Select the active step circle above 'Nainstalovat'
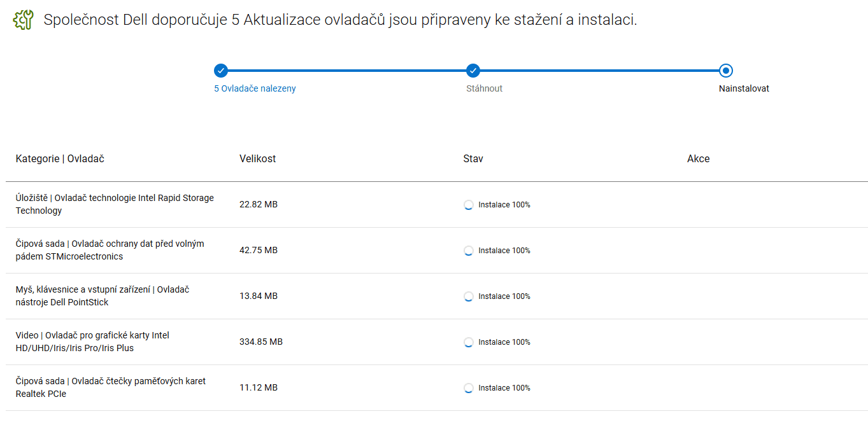 click(x=725, y=71)
